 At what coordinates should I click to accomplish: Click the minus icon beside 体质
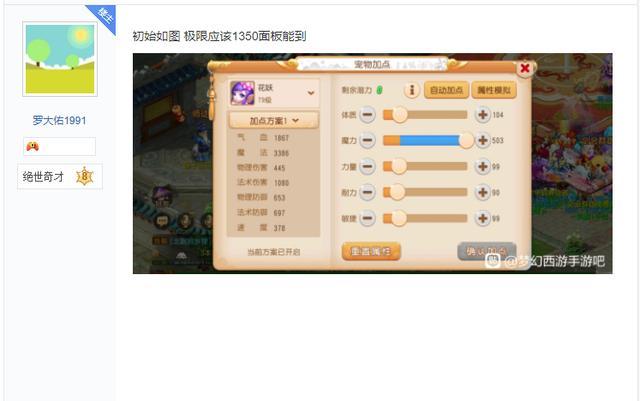(x=367, y=115)
